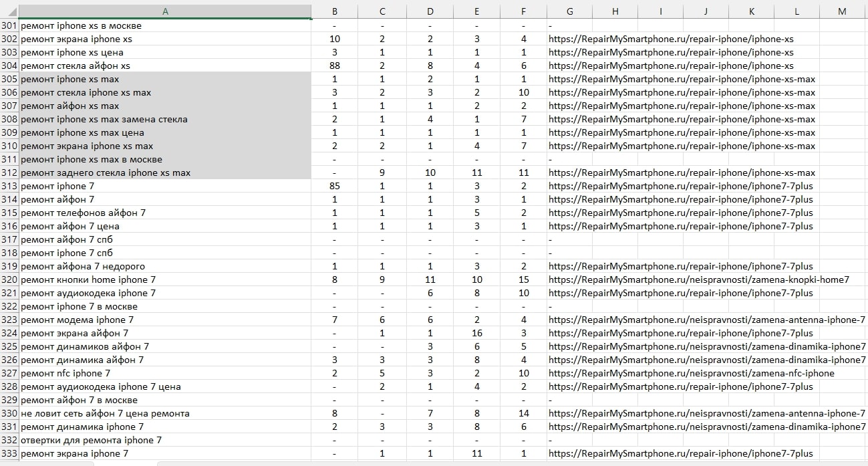Image resolution: width=868 pixels, height=466 pixels.
Task: Click cell 'ремонт iphone xs max цена'
Action: point(166,132)
